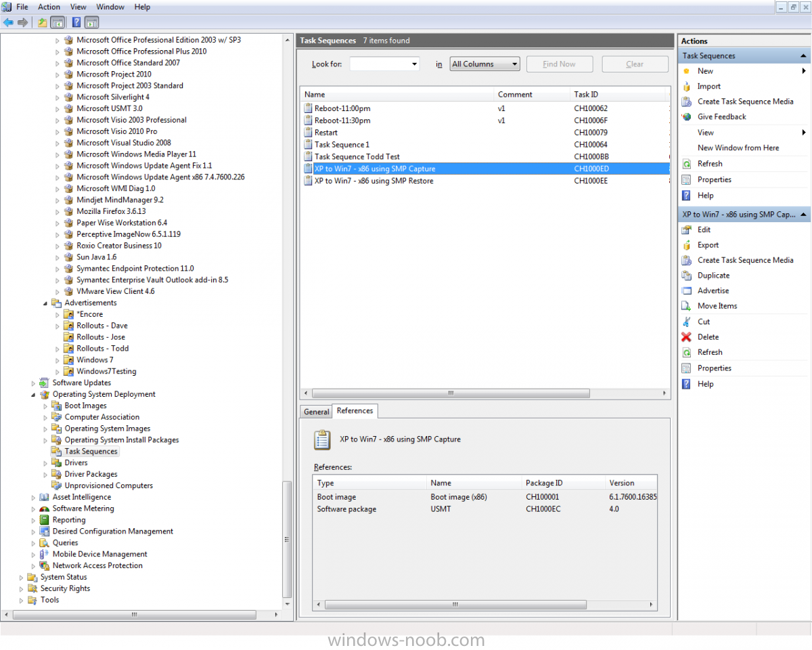The height and width of the screenshot is (650, 812).
Task: Select the Reboot-11:00pm task sequence
Action: 484,108
